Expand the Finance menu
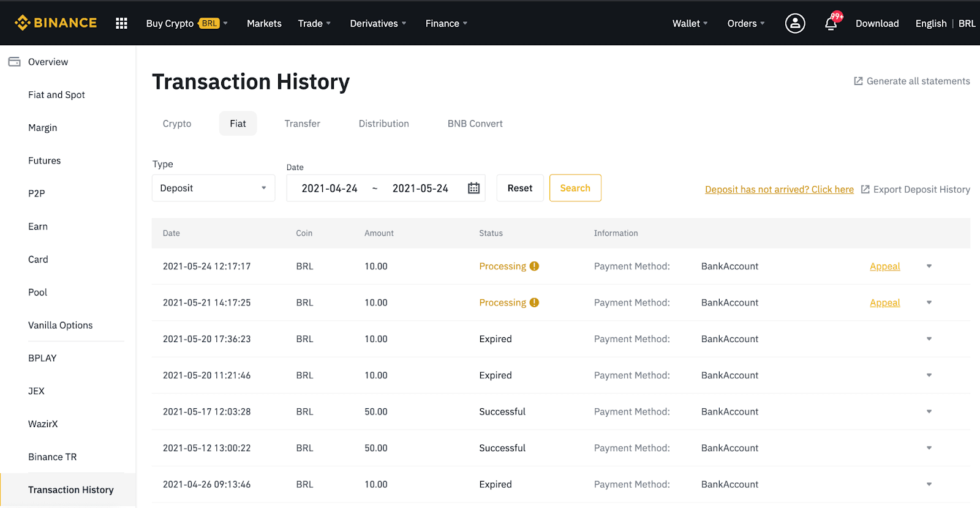The image size is (980, 508). pyautogui.click(x=447, y=23)
